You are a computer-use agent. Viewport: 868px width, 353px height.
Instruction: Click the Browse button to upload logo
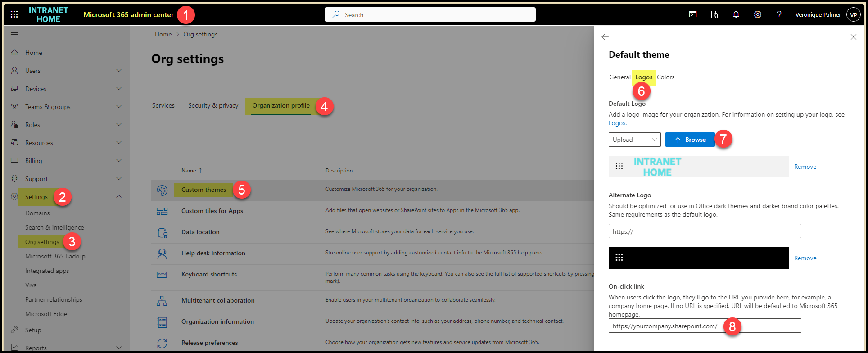click(x=690, y=140)
